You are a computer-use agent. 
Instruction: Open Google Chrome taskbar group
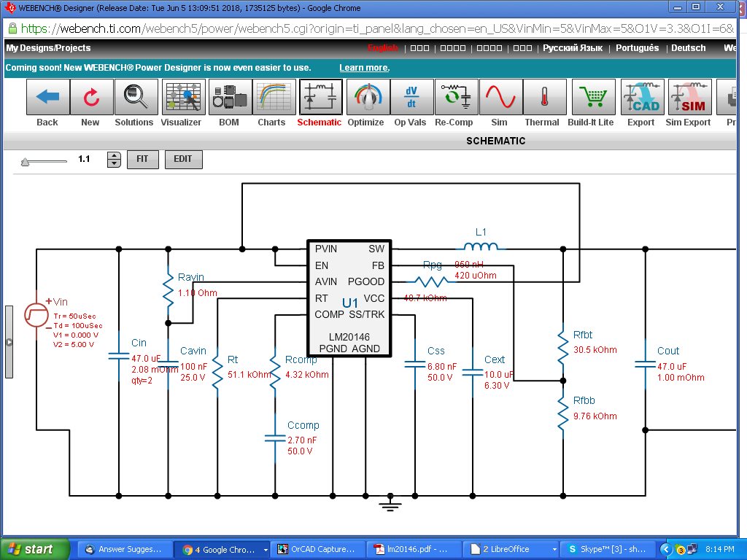pyautogui.click(x=222, y=549)
